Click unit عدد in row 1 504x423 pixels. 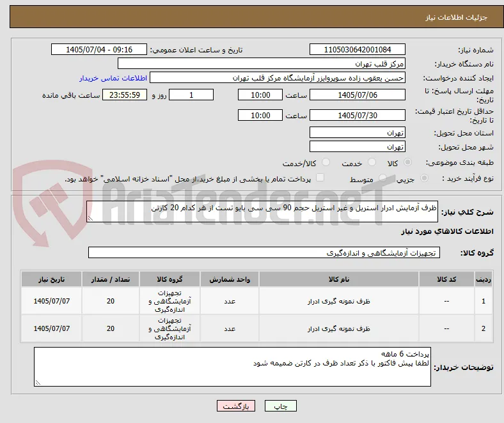click(x=230, y=301)
